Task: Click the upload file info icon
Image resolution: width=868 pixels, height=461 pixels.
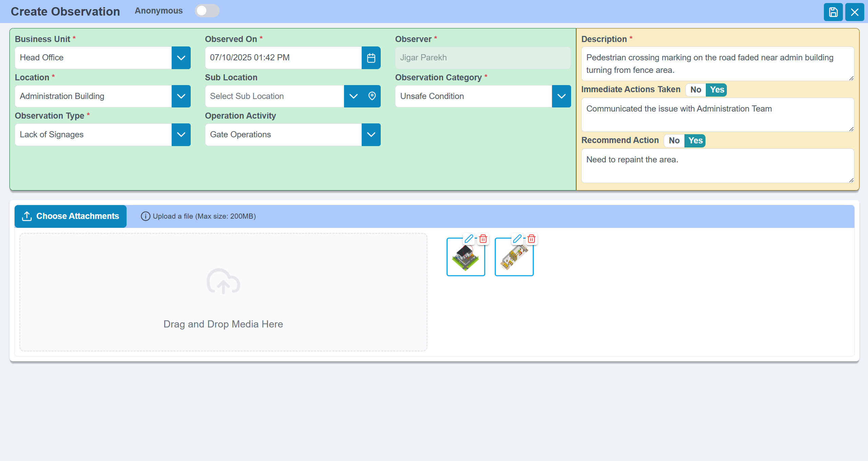Action: pyautogui.click(x=145, y=216)
